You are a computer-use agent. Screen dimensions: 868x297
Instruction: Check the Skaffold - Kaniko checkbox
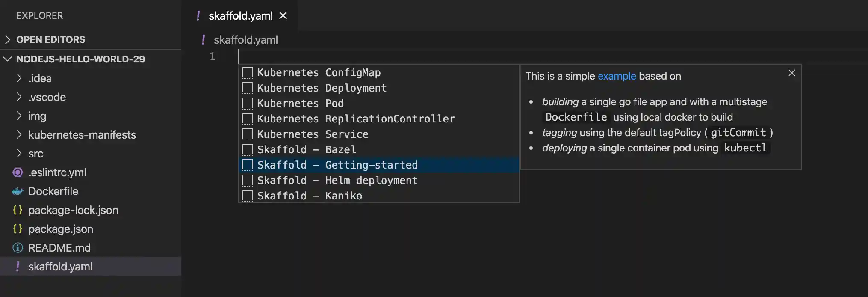tap(247, 196)
